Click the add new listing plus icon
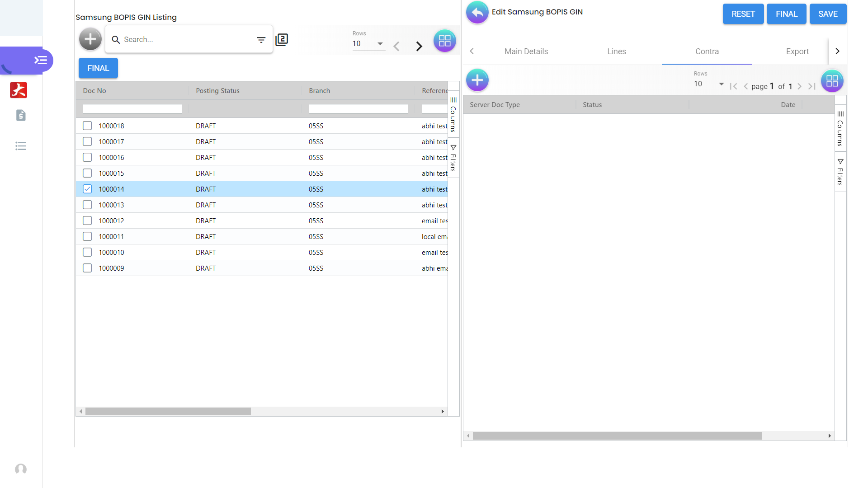This screenshot has height=488, width=868. coord(90,39)
